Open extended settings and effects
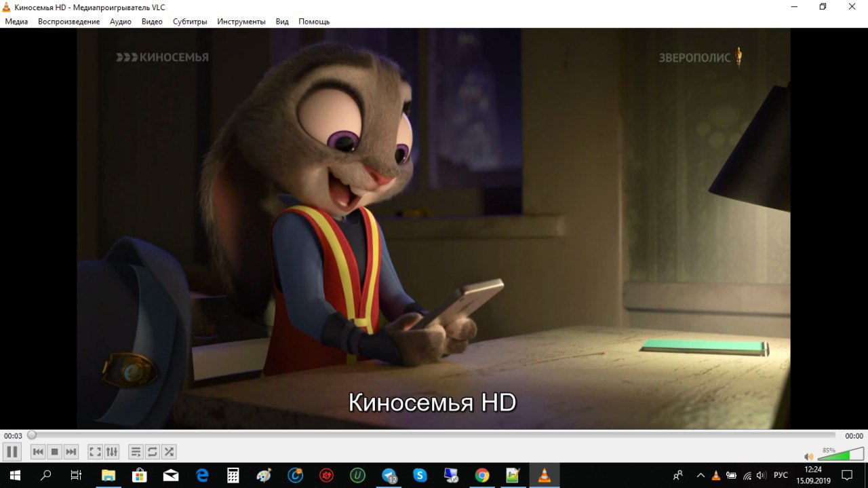Screen dimensions: 868x488 pyautogui.click(x=112, y=451)
